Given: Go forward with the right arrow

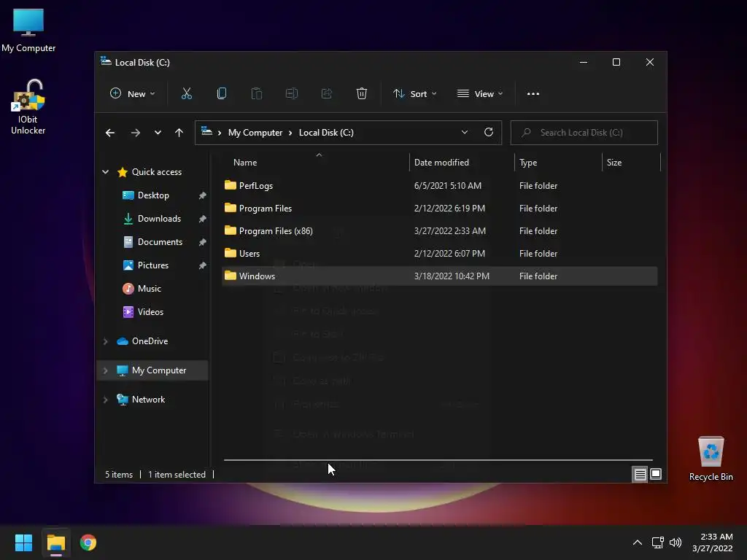Looking at the screenshot, I should 135,133.
